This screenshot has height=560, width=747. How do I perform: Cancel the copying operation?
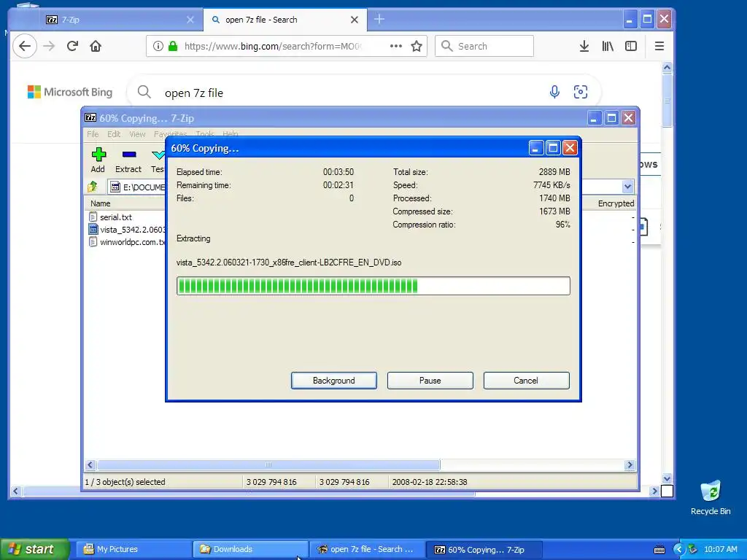[x=526, y=381]
